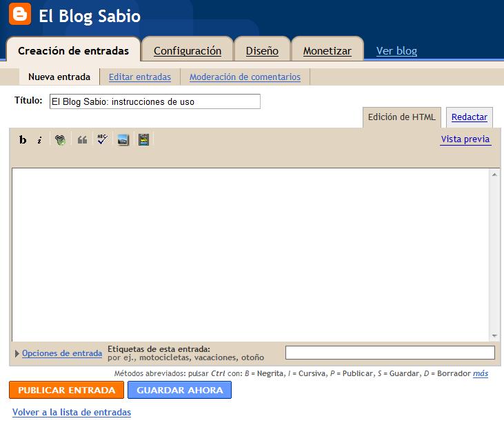This screenshot has width=504, height=423.
Task: Switch to the Redactar editor tab
Action: (x=470, y=117)
